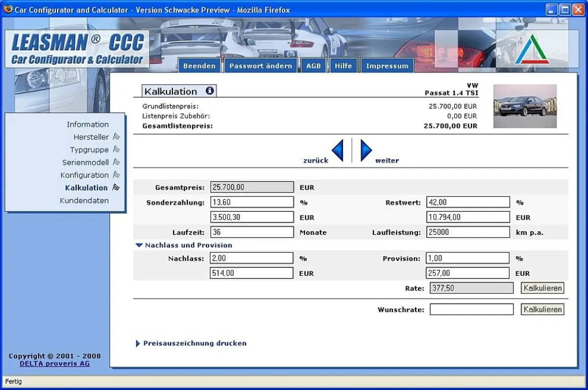Click the weiter forward arrow
The width and height of the screenshot is (588, 390).
[365, 150]
